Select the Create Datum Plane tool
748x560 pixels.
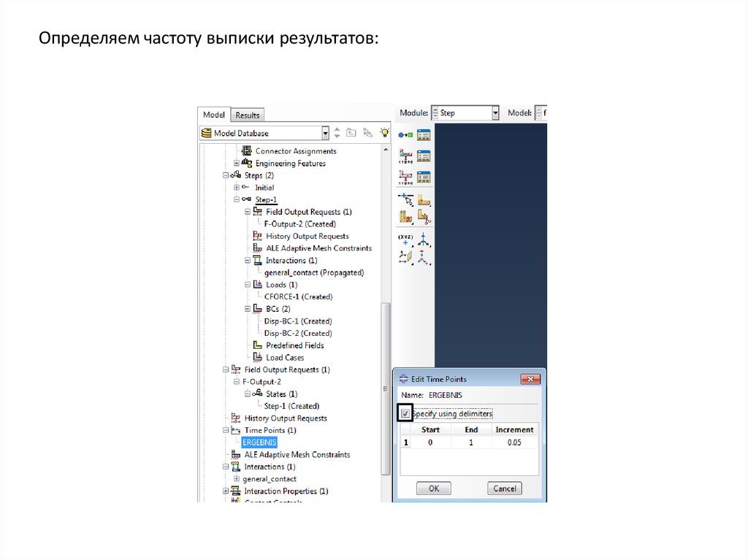pyautogui.click(x=405, y=257)
